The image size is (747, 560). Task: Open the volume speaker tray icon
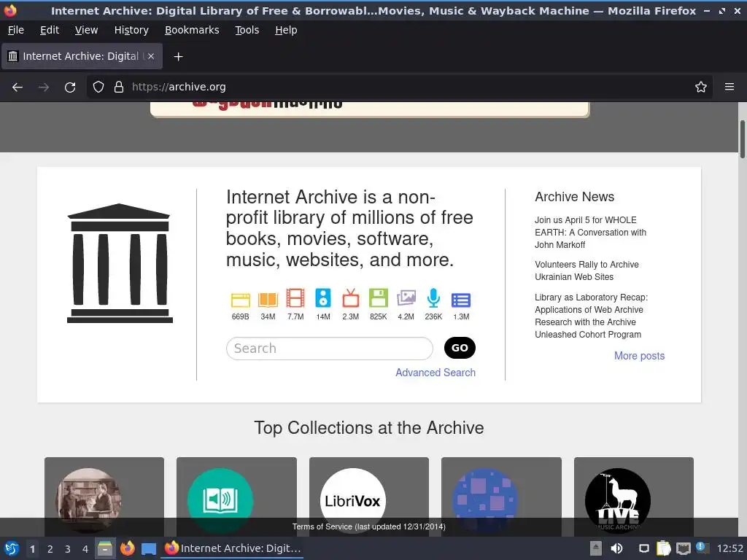coord(616,548)
